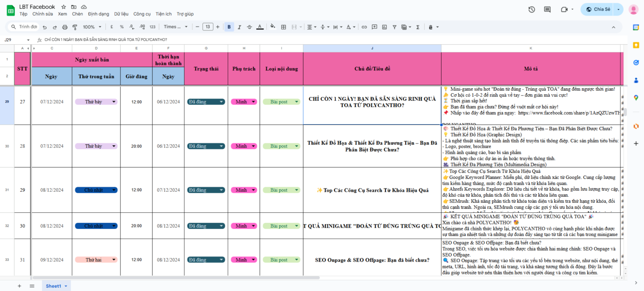
Task: Format selection as currency (£)
Action: [x=112, y=27]
